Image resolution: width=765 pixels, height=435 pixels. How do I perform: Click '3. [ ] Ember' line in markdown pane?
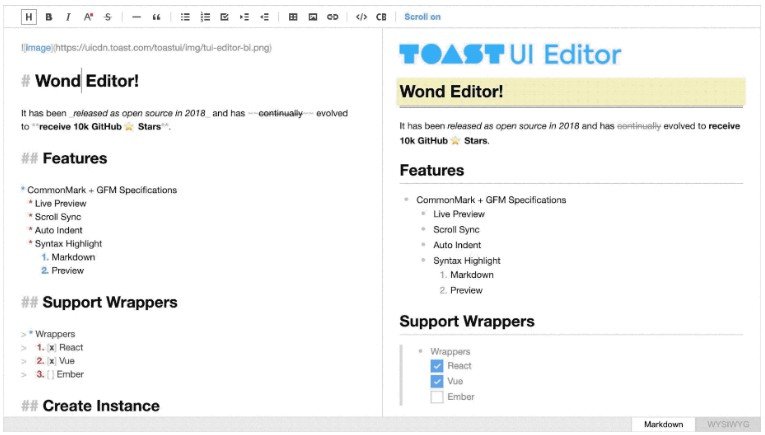tap(60, 375)
